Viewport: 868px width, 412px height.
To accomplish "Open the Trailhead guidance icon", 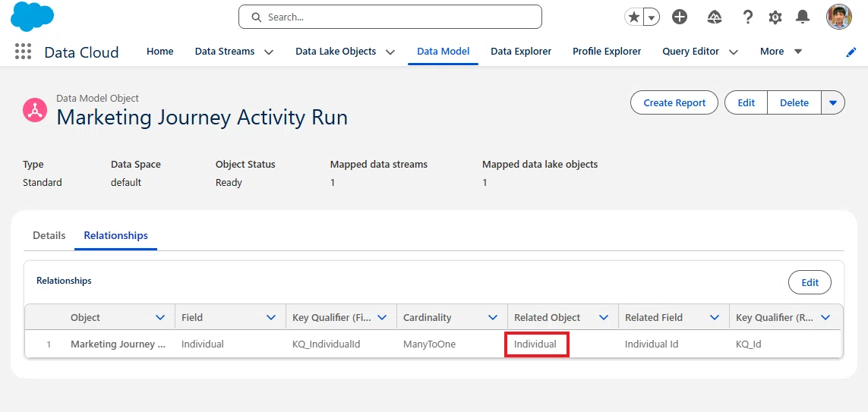I will pyautogui.click(x=715, y=17).
